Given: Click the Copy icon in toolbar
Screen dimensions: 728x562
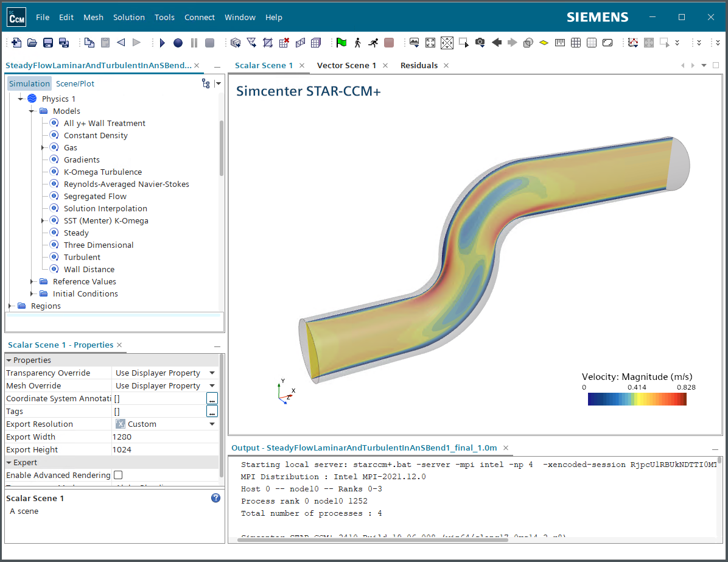Looking at the screenshot, I should coord(89,43).
